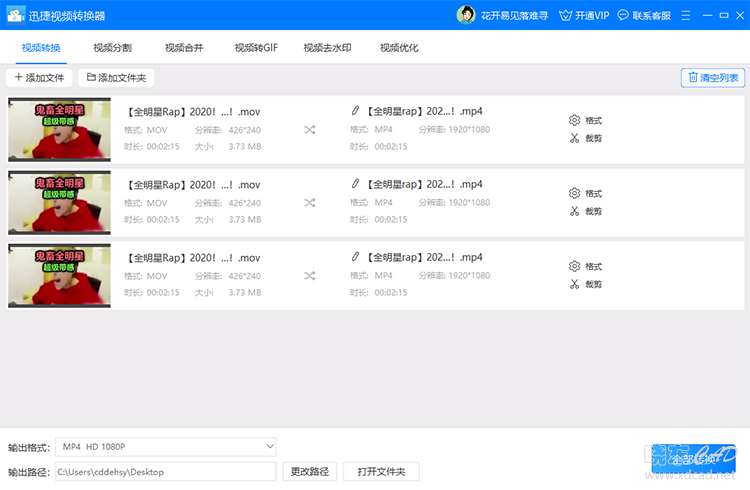750x490 pixels.
Task: Click second row output .mp4 file name
Action: [424, 184]
